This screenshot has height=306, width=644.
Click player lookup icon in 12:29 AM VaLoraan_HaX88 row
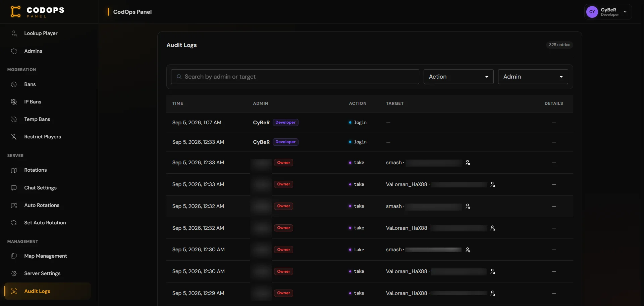click(x=493, y=293)
